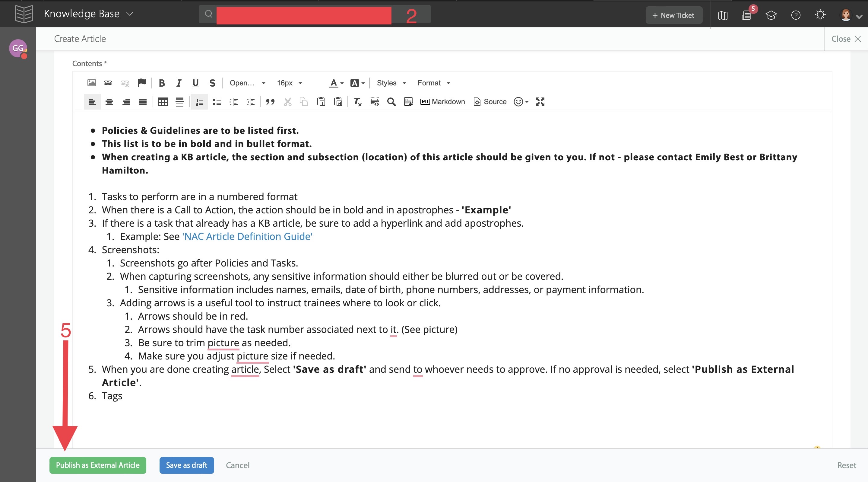
Task: Decrease indent of selected text
Action: (233, 102)
